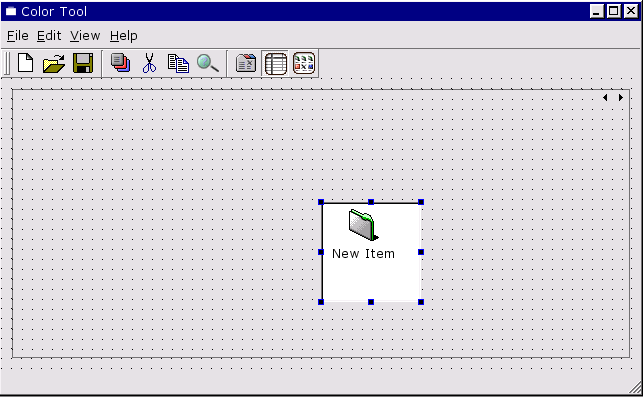Save using the floppy disk icon
The height and width of the screenshot is (397, 643).
[x=83, y=63]
